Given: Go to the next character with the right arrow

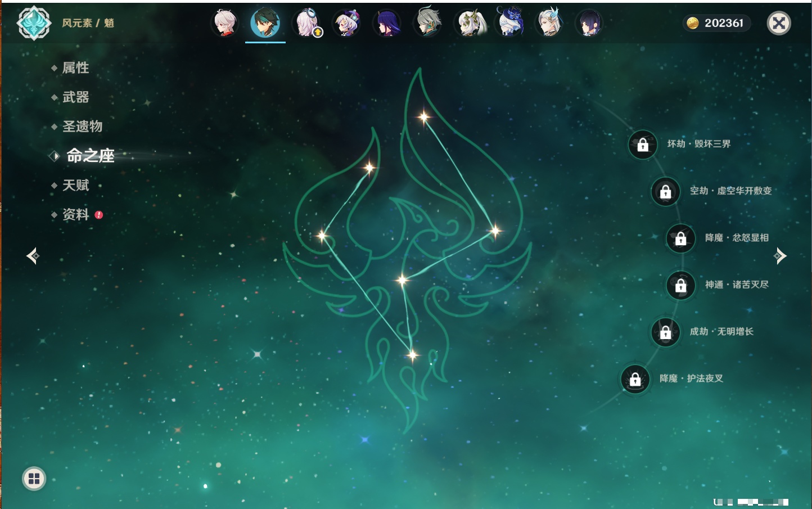Looking at the screenshot, I should [780, 256].
